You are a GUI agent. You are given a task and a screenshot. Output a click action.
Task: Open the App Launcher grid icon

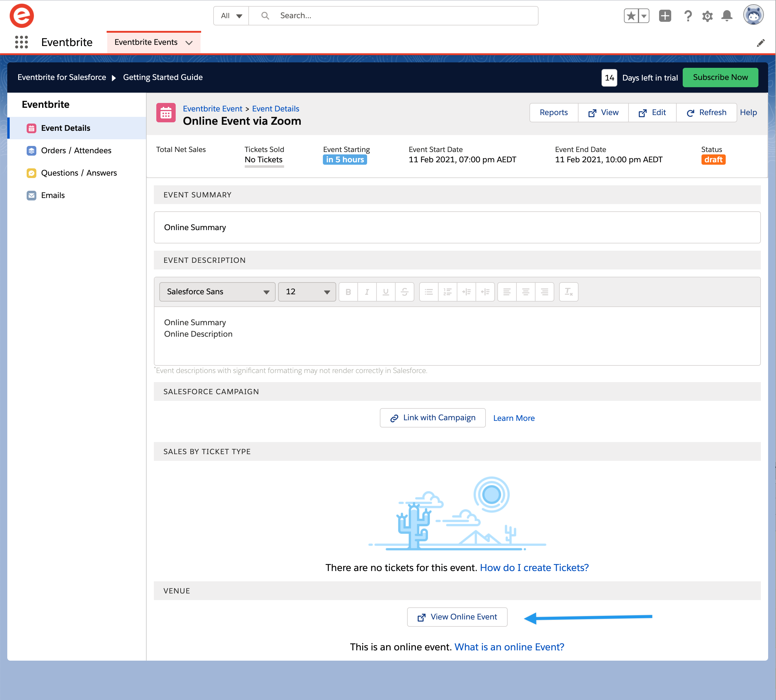22,42
